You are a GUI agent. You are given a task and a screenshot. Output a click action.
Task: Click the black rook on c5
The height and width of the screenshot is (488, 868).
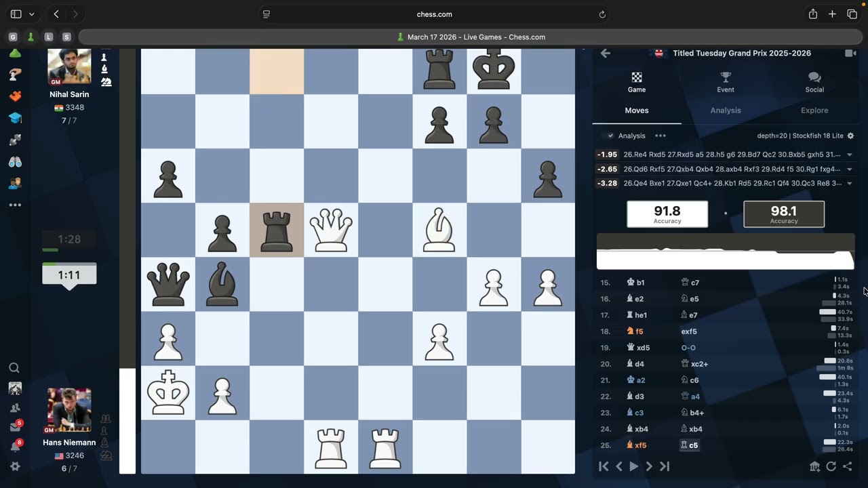(x=277, y=230)
